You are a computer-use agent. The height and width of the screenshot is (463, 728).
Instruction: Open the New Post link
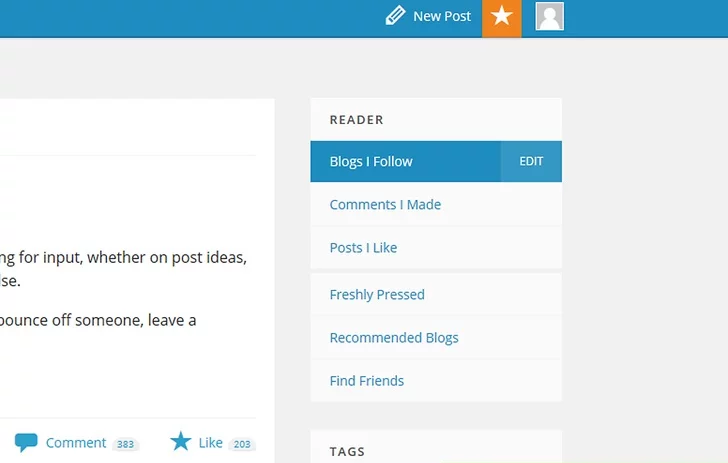[x=442, y=16]
